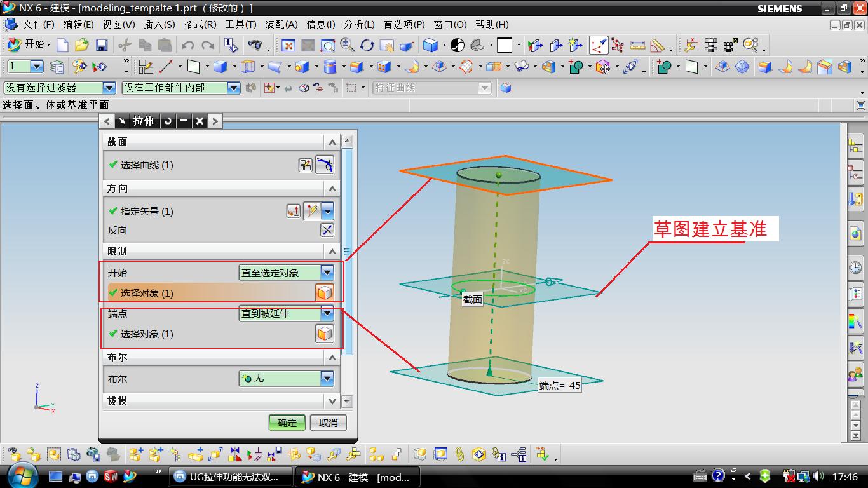This screenshot has height=488, width=868.
Task: Click the background color swatch icon
Action: (x=505, y=45)
